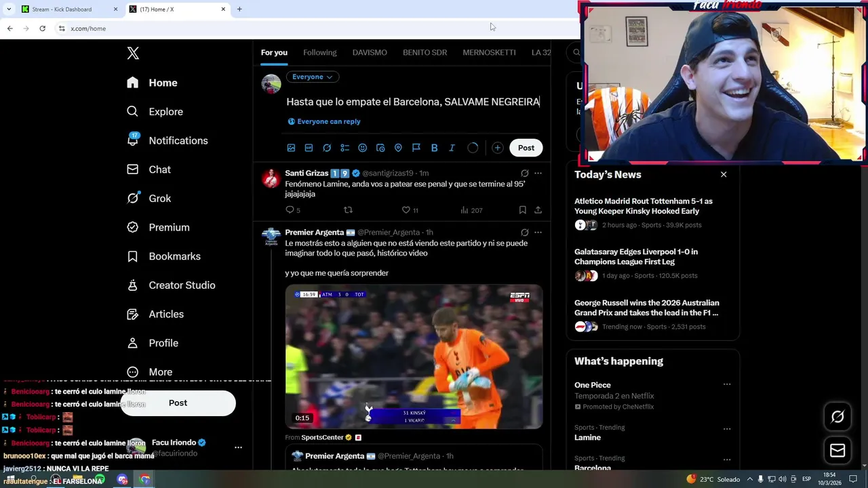Open more options on Premier Argenta post

point(538,232)
